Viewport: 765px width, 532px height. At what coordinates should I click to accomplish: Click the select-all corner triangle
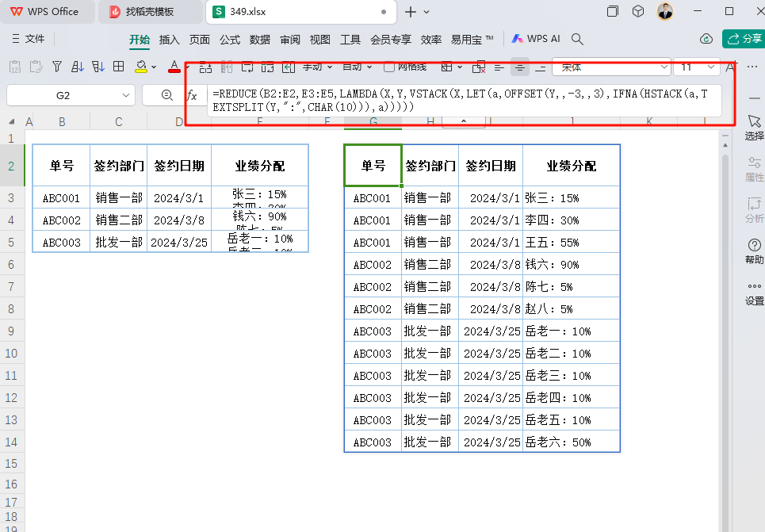click(x=12, y=122)
